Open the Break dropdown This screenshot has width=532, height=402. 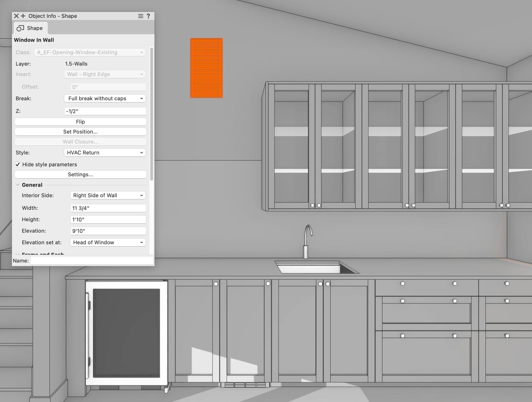[x=105, y=98]
